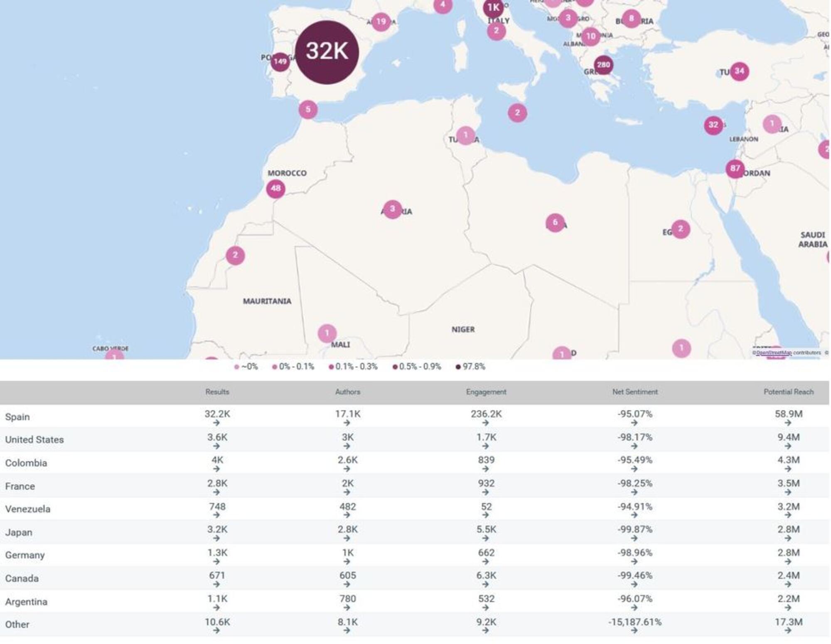Toggle the ~0% legend entry
Image resolution: width=831 pixels, height=644 pixels.
point(246,367)
